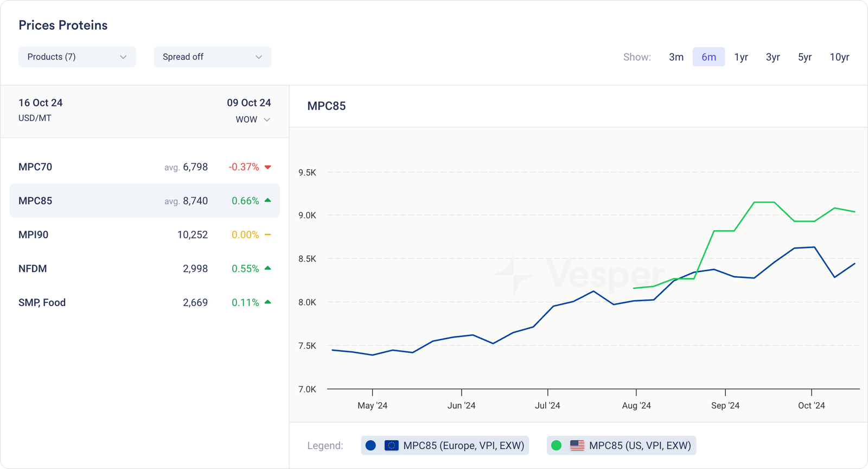The width and height of the screenshot is (868, 469).
Task: Switch to the 3m time range
Action: click(676, 57)
